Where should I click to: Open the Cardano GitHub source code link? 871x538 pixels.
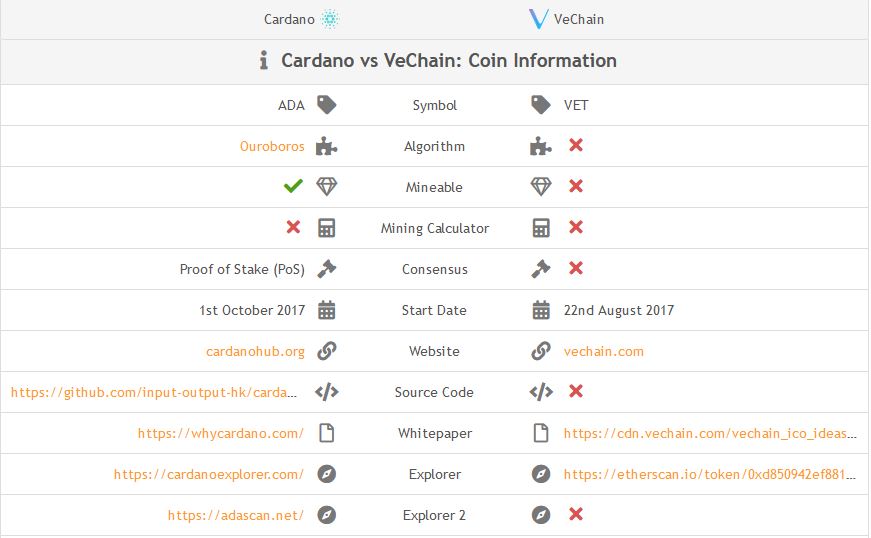154,393
